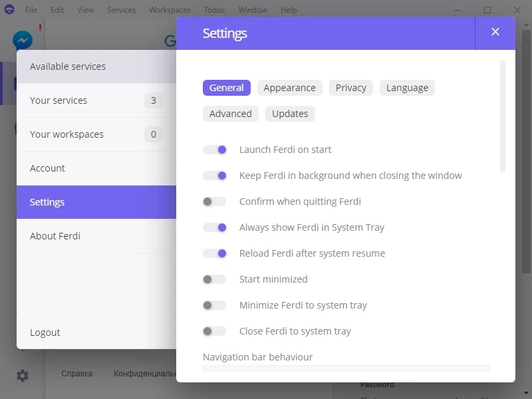The image size is (532, 399).
Task: Open the View menu
Action: pos(86,10)
